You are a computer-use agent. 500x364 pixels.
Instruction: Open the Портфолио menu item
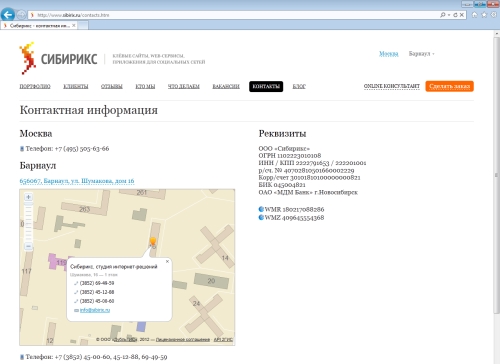pyautogui.click(x=35, y=86)
